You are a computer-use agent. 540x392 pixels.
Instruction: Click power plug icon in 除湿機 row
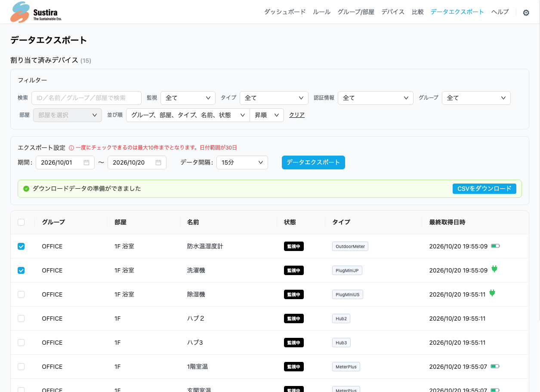coord(493,293)
